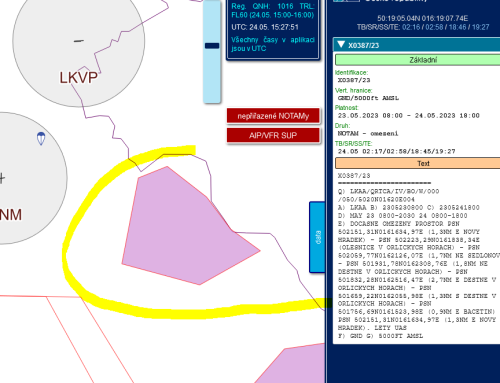This screenshot has width=500, height=383.
Task: Click the Reg. QNH info box
Action: pyautogui.click(x=273, y=29)
